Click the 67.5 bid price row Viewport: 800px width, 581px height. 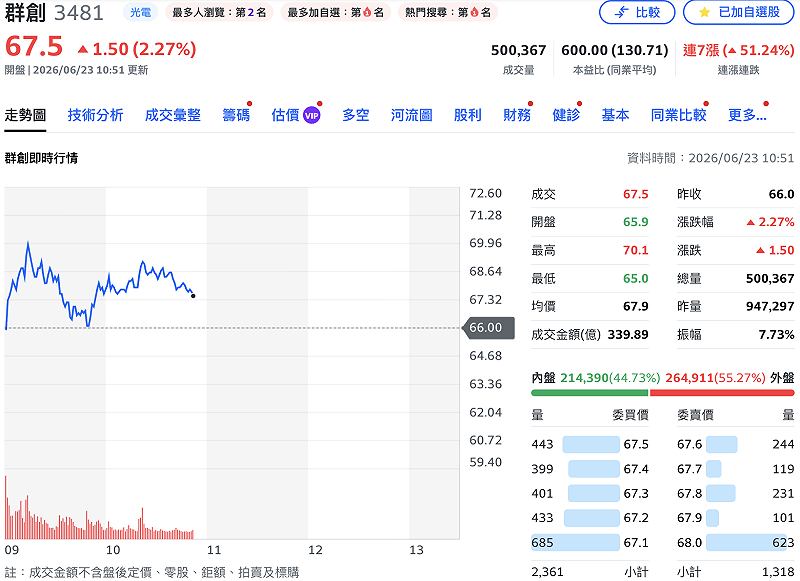point(590,444)
